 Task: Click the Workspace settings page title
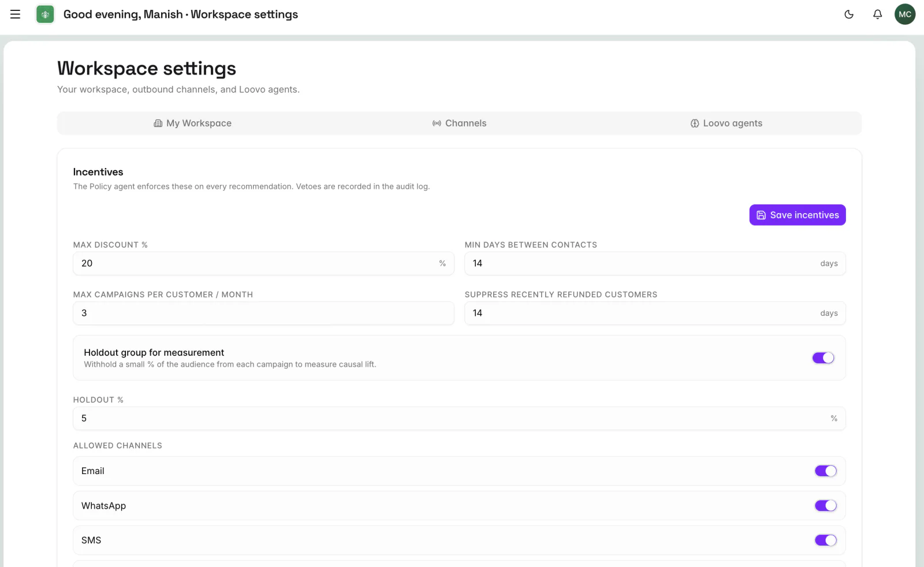pyautogui.click(x=147, y=69)
